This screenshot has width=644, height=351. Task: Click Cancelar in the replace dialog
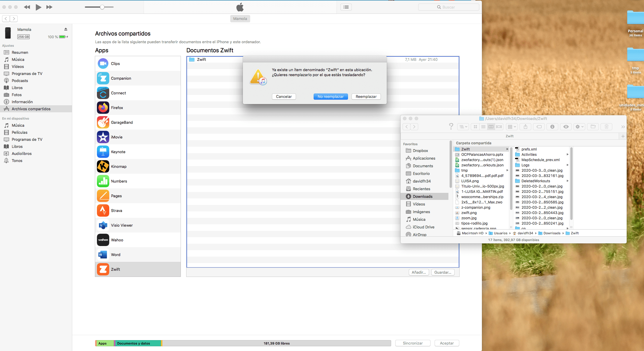click(284, 96)
